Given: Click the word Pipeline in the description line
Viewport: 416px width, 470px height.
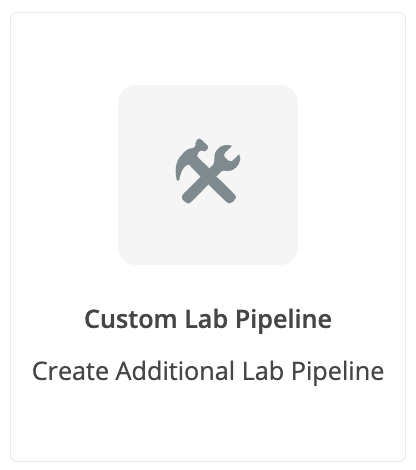Looking at the screenshot, I should coord(338,372).
